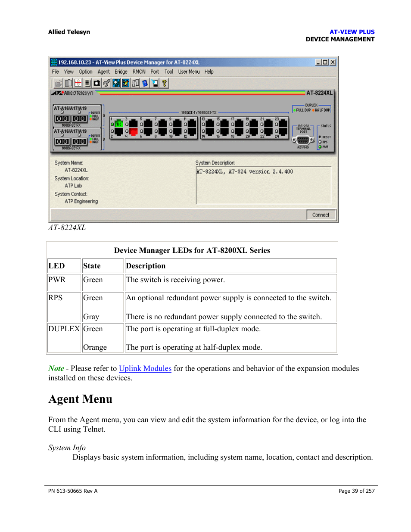Screen dimensions: 411x532
Task: Click the ATP Lab system location value
Action: (73, 186)
